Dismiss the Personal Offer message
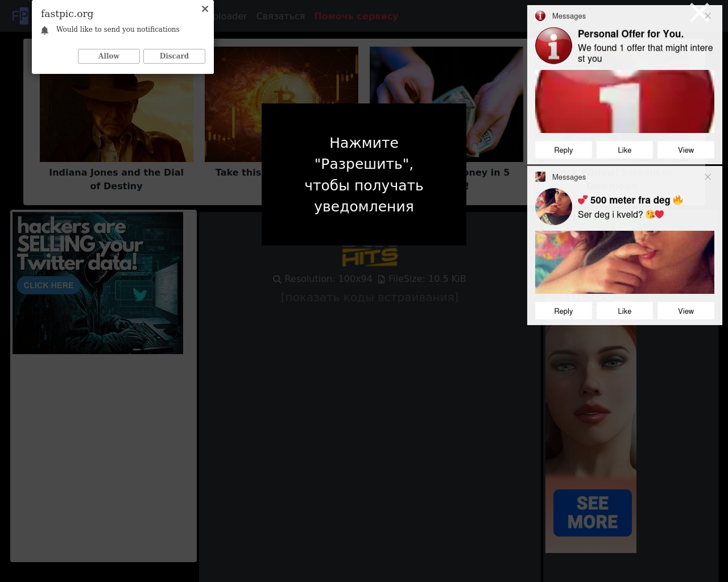Image resolution: width=728 pixels, height=582 pixels. click(708, 16)
